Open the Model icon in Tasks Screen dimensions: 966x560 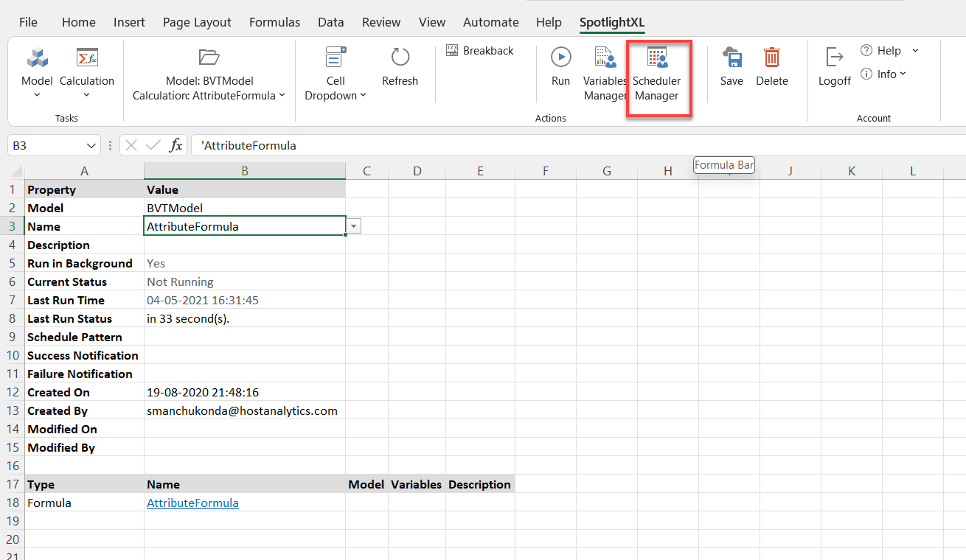point(37,57)
